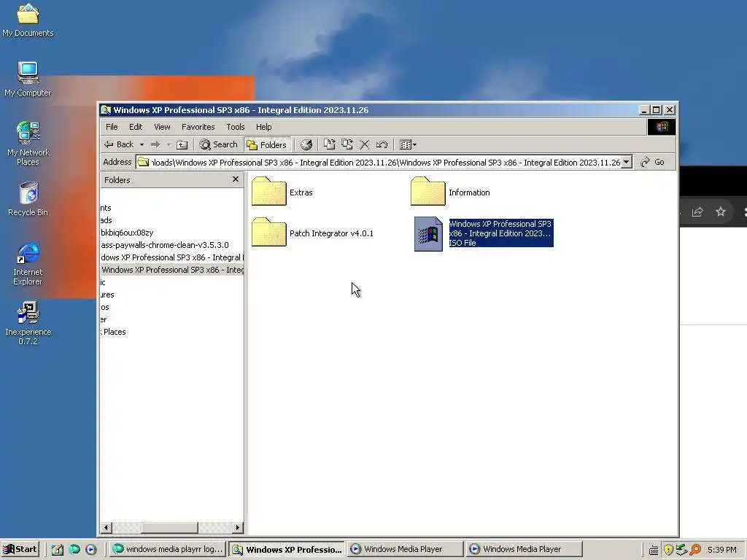The image size is (747, 560).
Task: Switch to 'windows media playrr log...' taskbar button
Action: point(168,549)
